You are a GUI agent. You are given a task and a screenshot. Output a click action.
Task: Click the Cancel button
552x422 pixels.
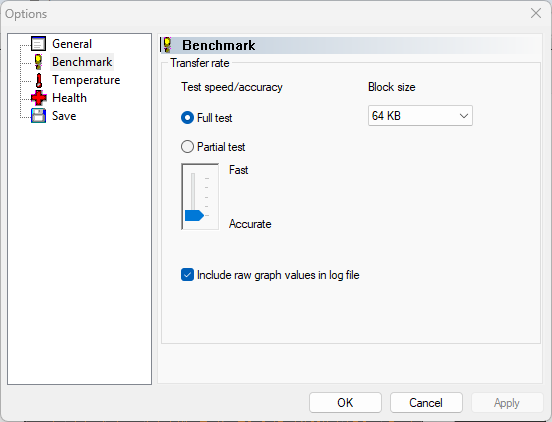[x=426, y=403]
